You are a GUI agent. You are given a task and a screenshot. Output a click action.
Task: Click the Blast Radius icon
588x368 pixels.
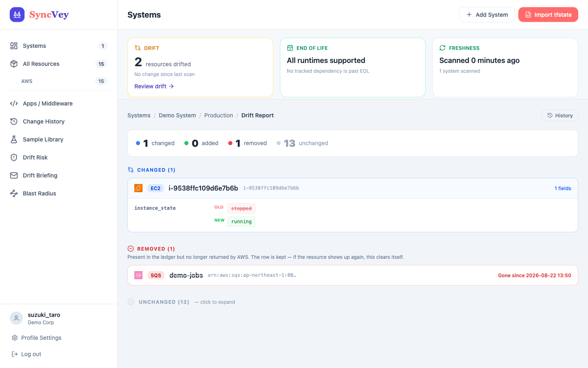pyautogui.click(x=14, y=193)
